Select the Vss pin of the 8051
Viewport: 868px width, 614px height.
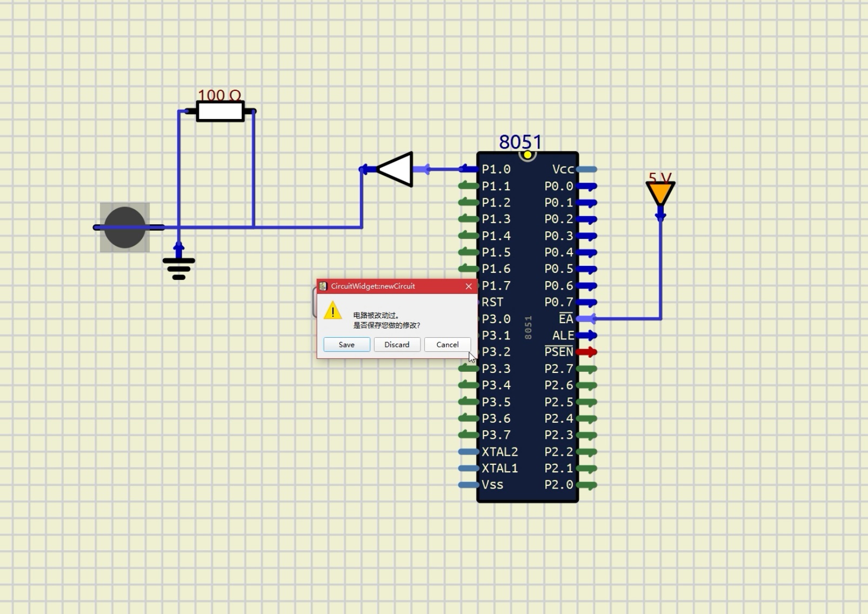(x=468, y=485)
